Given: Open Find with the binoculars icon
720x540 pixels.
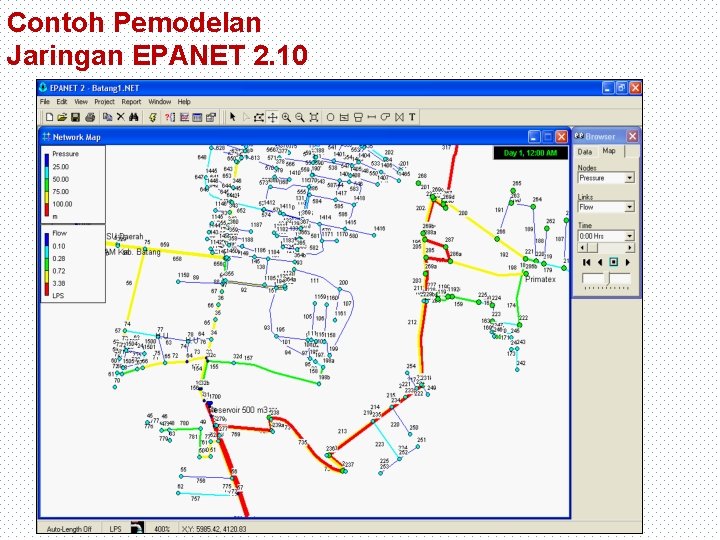Looking at the screenshot, I should point(134,117).
